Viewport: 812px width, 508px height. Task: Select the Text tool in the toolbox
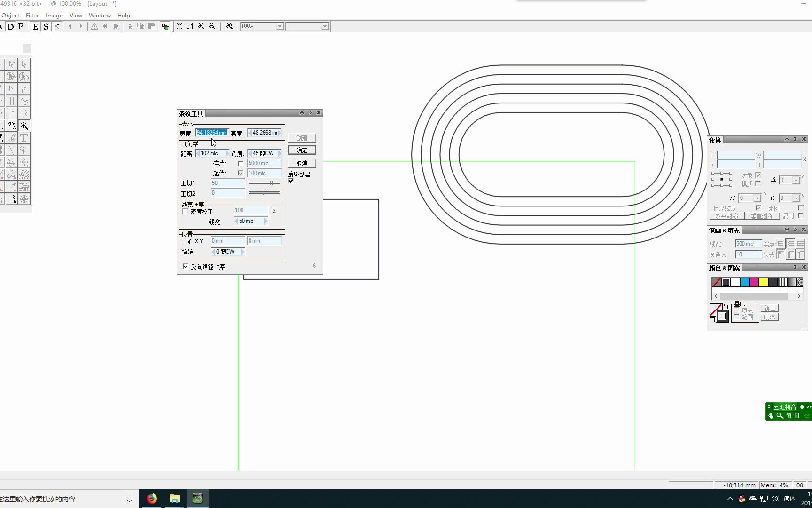click(x=24, y=138)
